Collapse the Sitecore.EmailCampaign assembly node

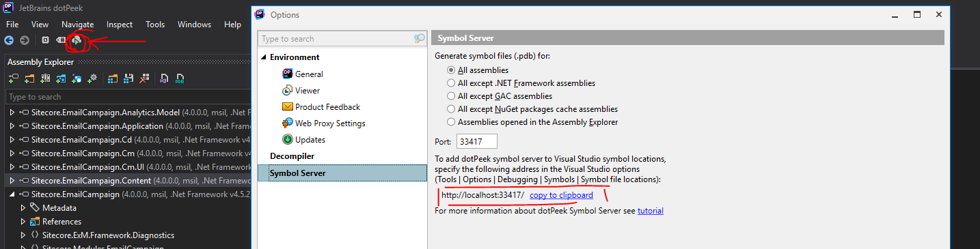point(12,194)
